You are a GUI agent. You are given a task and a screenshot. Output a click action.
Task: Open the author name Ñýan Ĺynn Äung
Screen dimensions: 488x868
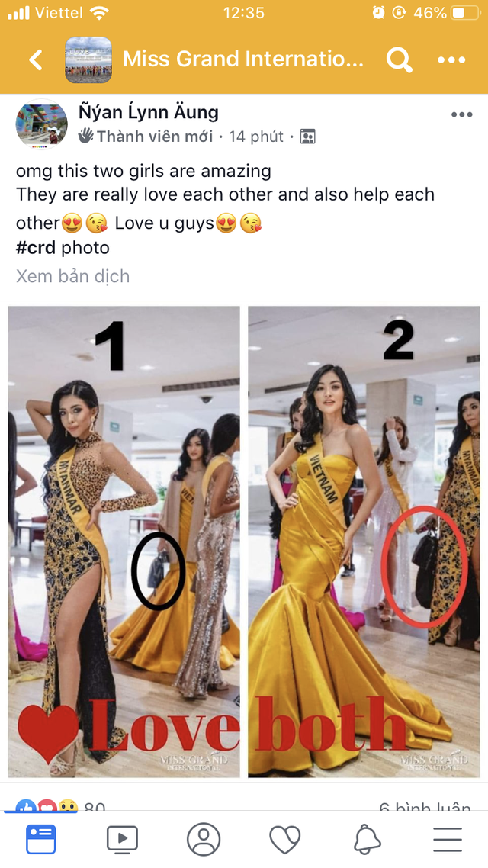(148, 112)
